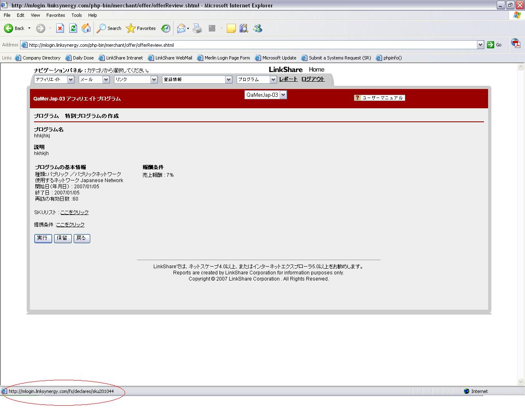
Task: Expand the アフィリエイト dropdown
Action: [x=71, y=80]
